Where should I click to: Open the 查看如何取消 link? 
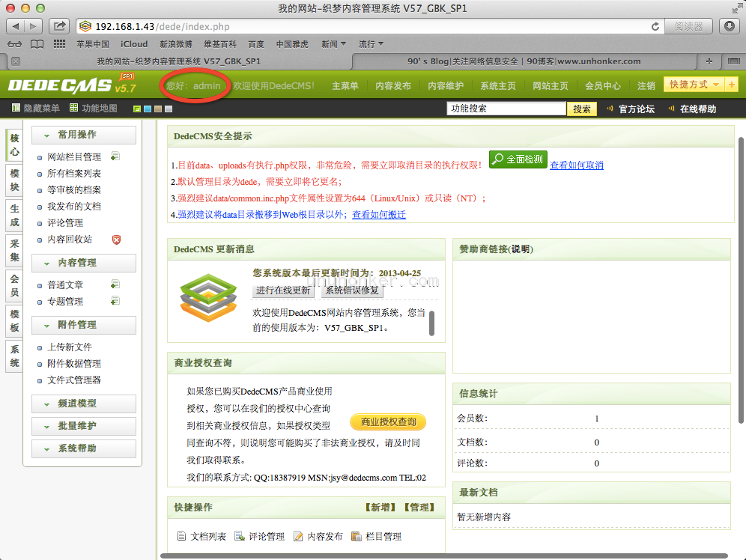pyautogui.click(x=577, y=165)
